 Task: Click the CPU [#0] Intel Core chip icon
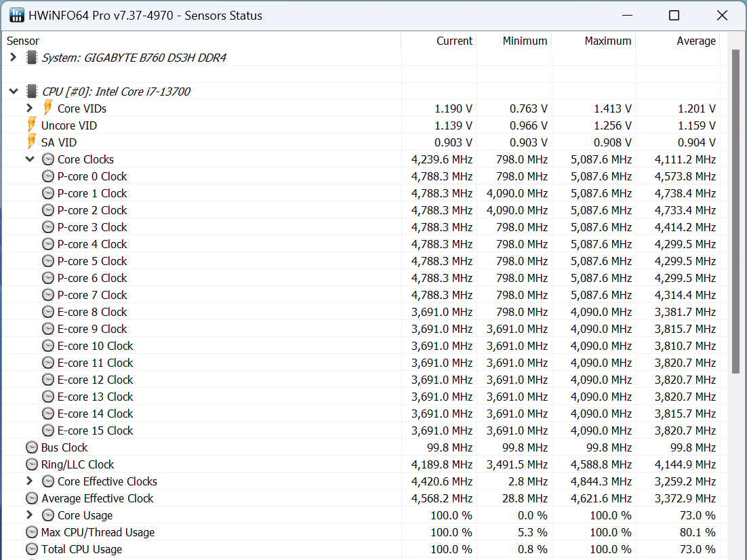[x=31, y=92]
